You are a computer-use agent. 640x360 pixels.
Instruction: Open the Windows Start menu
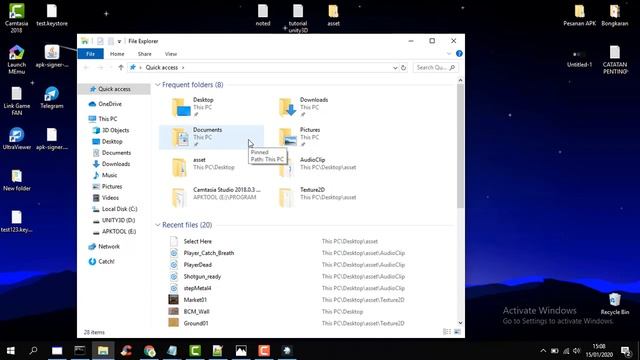pos(11,351)
